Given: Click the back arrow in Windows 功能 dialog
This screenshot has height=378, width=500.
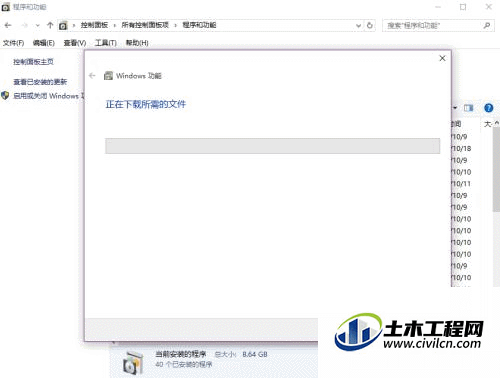Looking at the screenshot, I should (x=92, y=76).
